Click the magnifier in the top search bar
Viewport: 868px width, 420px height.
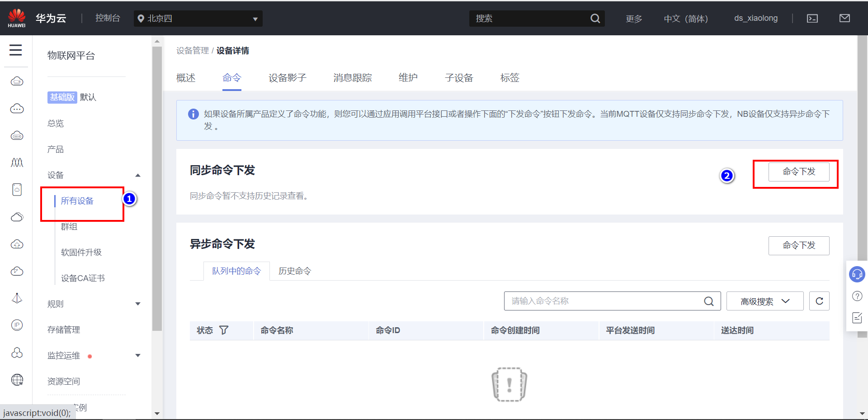[595, 19]
